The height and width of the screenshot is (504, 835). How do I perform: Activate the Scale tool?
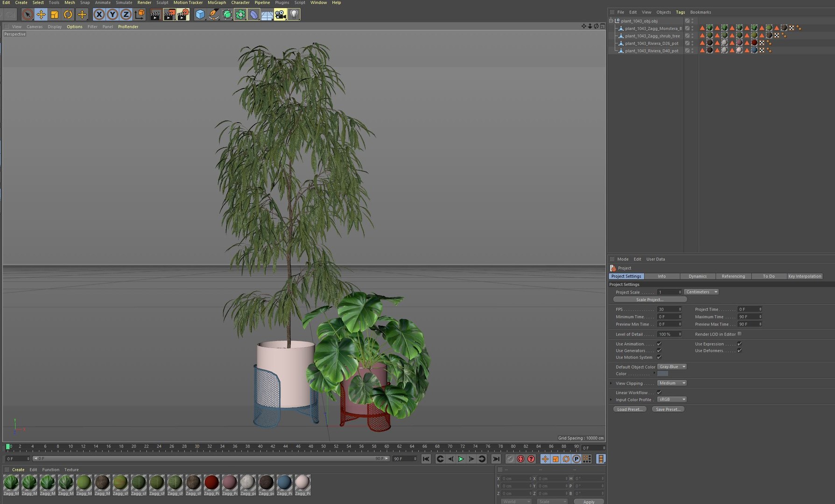coord(55,14)
